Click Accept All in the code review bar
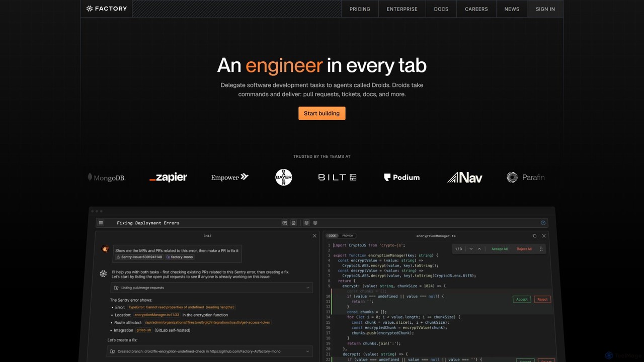Screen dimensions: 644x362 [500, 249]
